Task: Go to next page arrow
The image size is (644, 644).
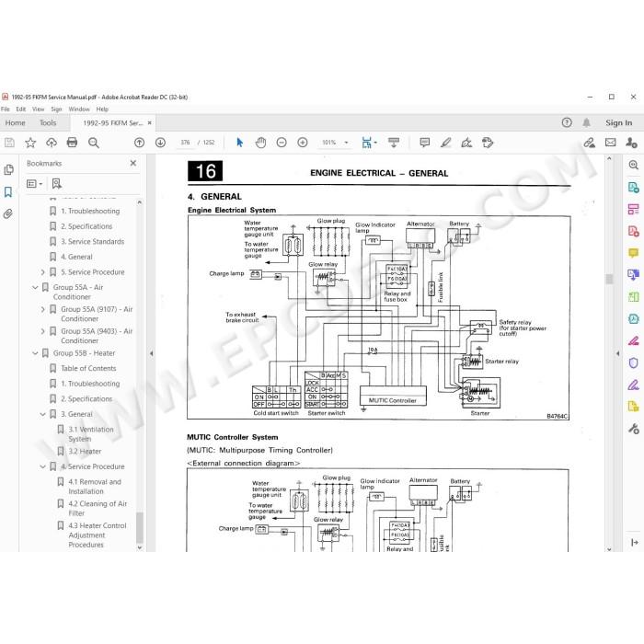Action: point(160,143)
